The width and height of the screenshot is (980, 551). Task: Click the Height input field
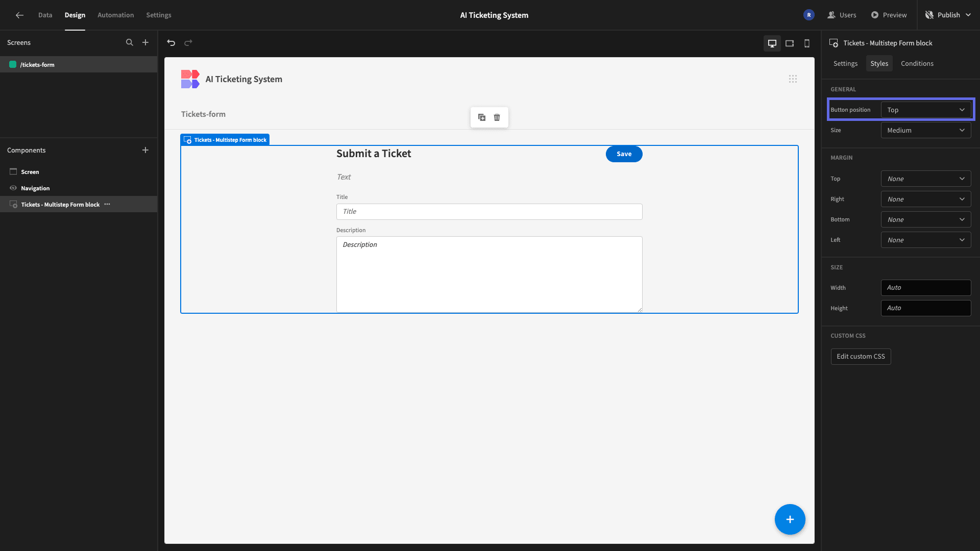pos(926,308)
